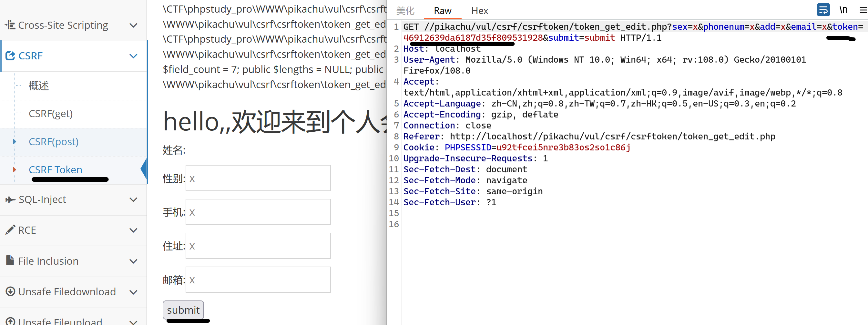
Task: Open the 概述 submenu item
Action: (39, 86)
